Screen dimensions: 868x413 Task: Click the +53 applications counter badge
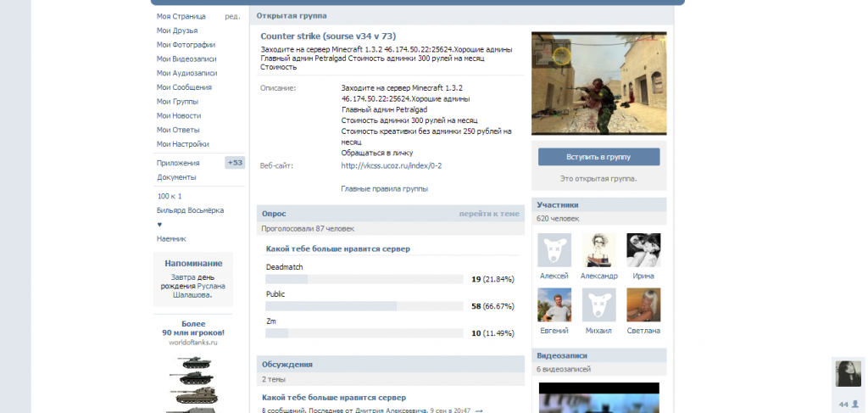(x=235, y=163)
